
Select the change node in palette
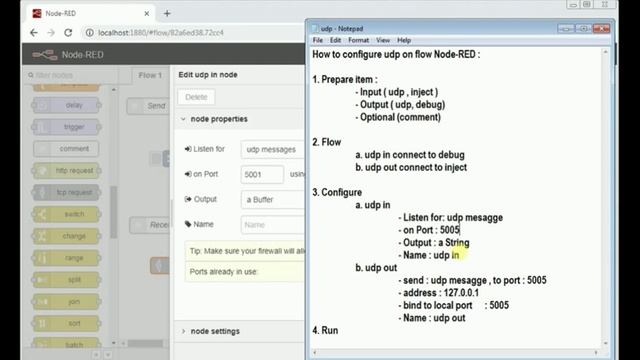(66, 236)
